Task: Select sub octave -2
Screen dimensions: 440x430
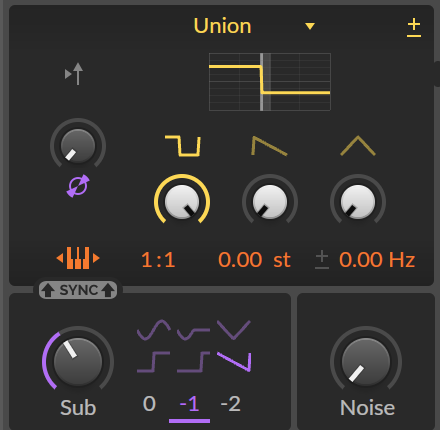Action: [x=230, y=404]
